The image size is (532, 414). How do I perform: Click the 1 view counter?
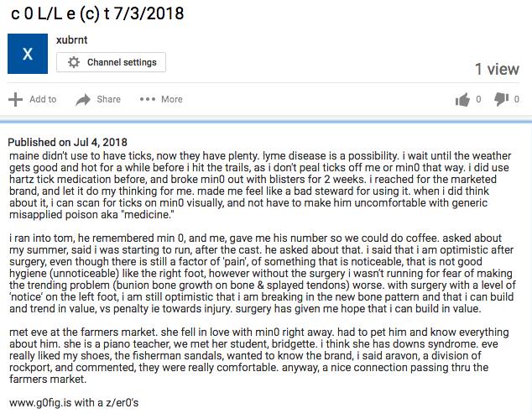(497, 69)
